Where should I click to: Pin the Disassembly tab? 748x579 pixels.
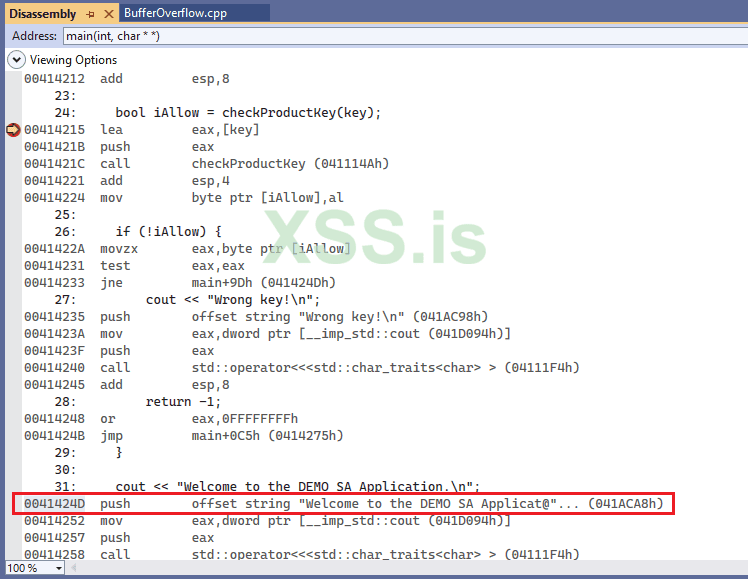click(90, 14)
